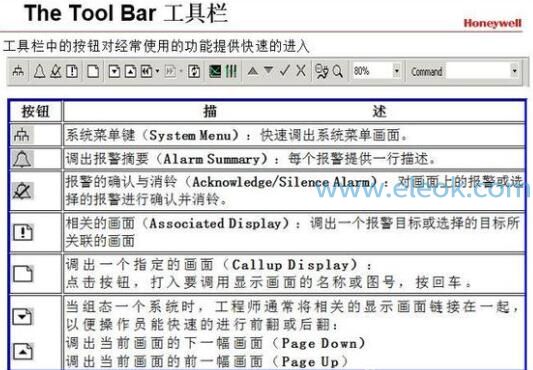This screenshot has height=370, width=533.
Task: Click the Honeywell logo text
Action: (x=492, y=23)
